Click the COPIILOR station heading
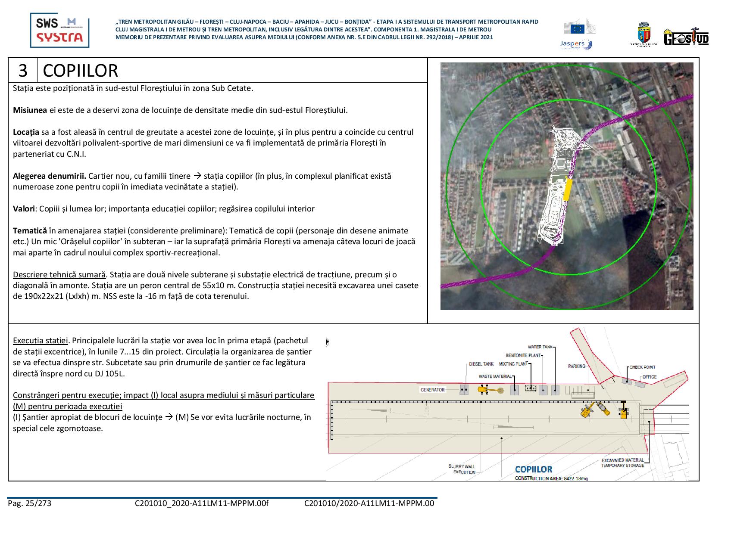This screenshot has width=756, height=534. click(x=80, y=71)
